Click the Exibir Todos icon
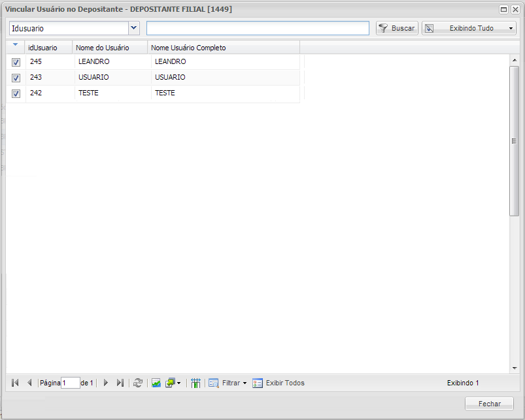Image resolution: width=525 pixels, height=420 pixels. 258,383
